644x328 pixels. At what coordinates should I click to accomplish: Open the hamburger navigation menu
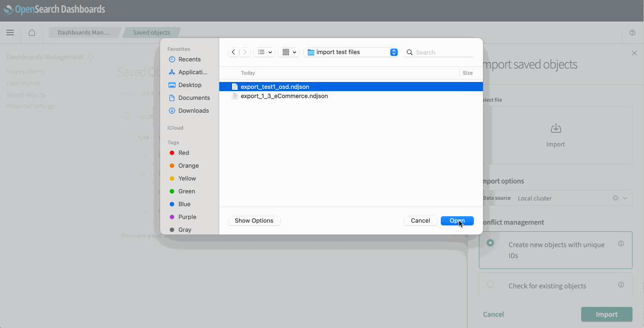tap(10, 33)
